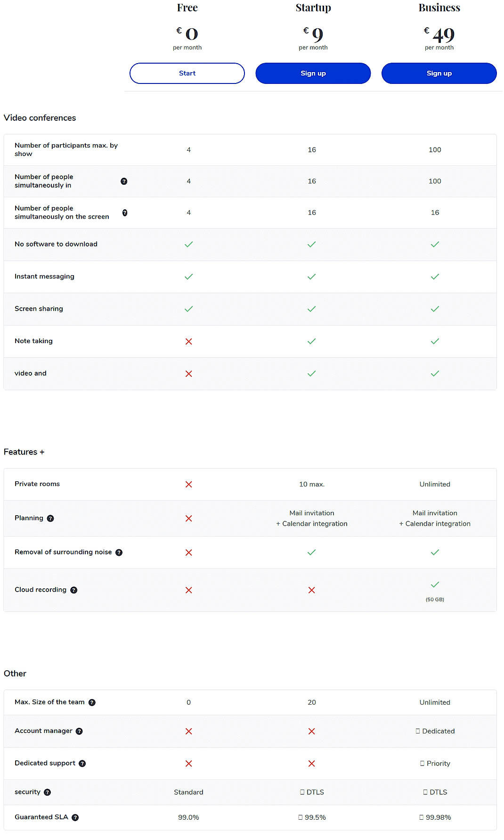This screenshot has height=840, width=504.
Task: Click the Startup cross for Account manager
Action: pos(311,731)
